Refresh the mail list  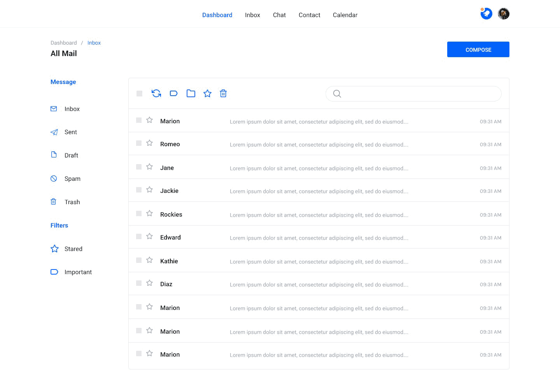156,93
